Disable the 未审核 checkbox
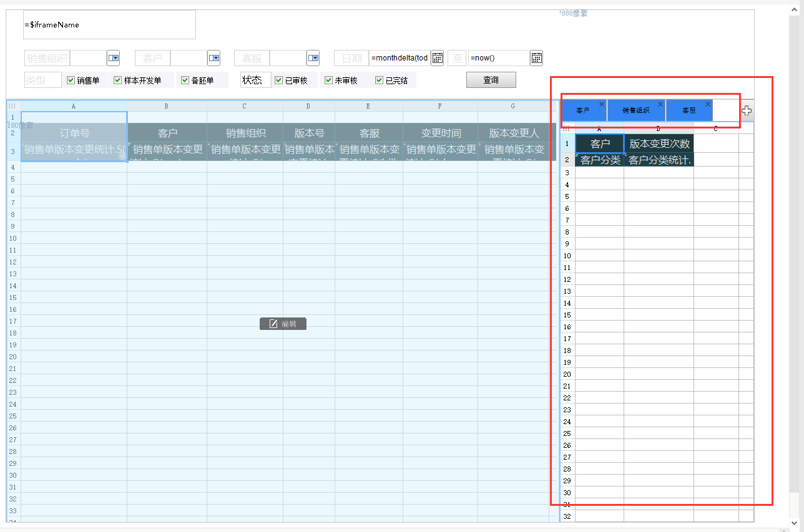The width and height of the screenshot is (804, 532). (x=328, y=80)
